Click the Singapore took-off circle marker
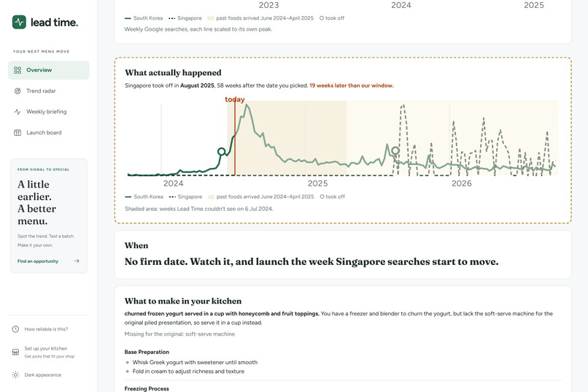 coord(395,151)
